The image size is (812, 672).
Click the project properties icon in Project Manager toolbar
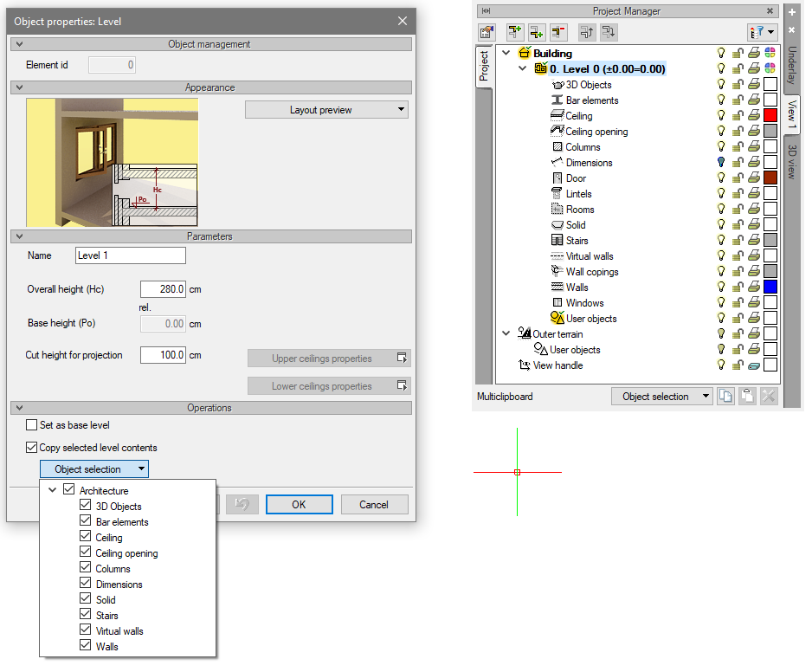[x=487, y=32]
